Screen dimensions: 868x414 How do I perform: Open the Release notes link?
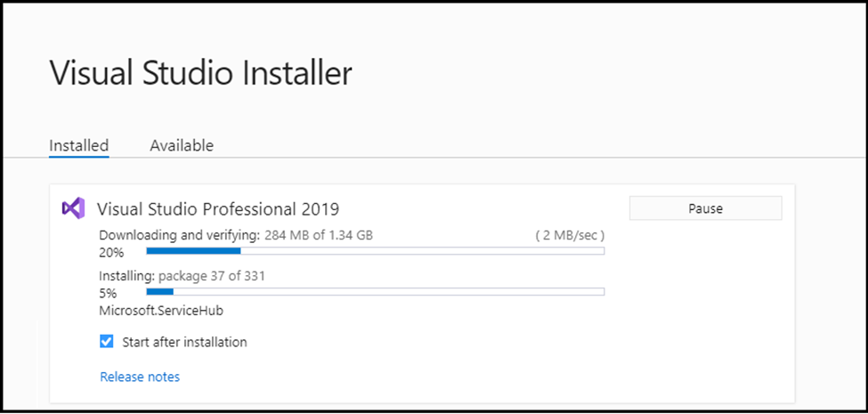[140, 377]
